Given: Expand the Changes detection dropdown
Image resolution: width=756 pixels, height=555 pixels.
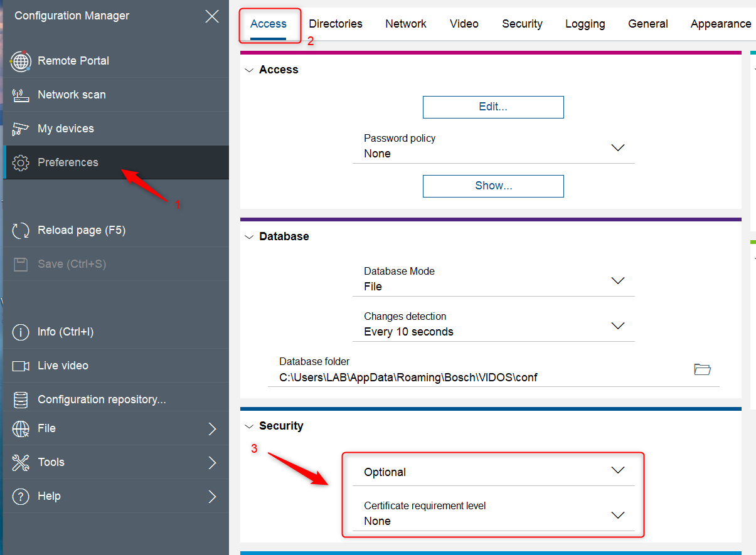Looking at the screenshot, I should coord(618,325).
